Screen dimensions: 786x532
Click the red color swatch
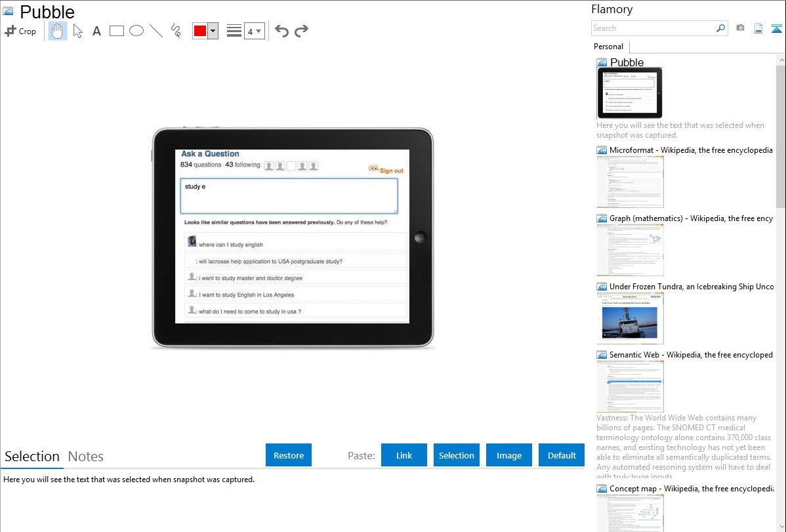tap(200, 31)
